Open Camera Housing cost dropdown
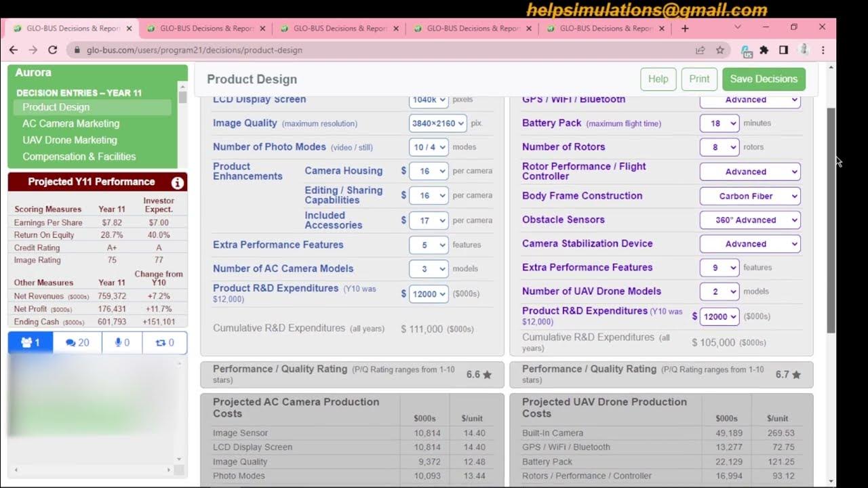The image size is (868, 488). (429, 171)
